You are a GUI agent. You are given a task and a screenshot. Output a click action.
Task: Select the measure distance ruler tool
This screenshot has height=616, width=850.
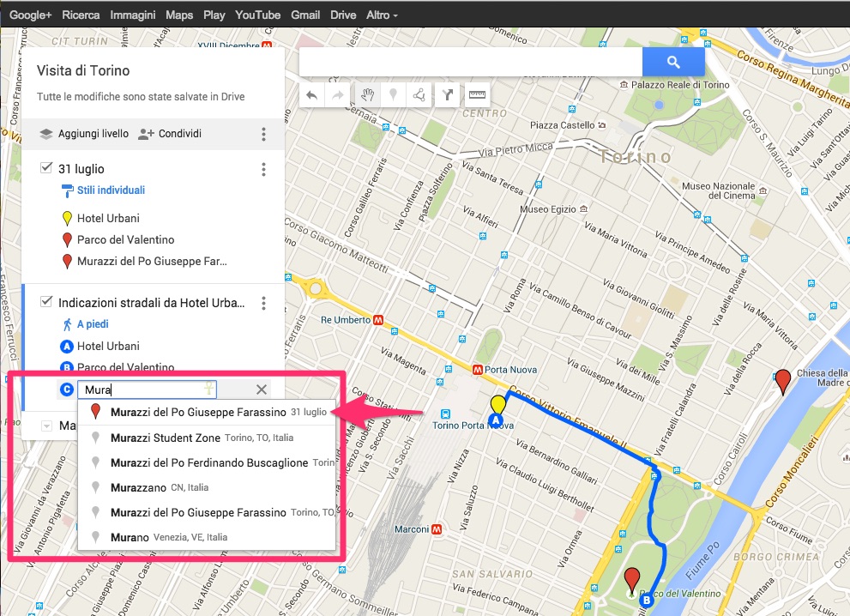[476, 95]
